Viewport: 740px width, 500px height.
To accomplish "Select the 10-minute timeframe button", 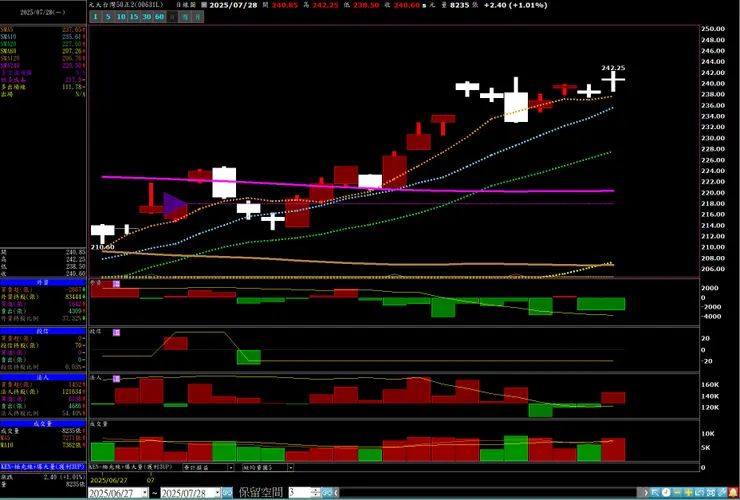I will (121, 17).
